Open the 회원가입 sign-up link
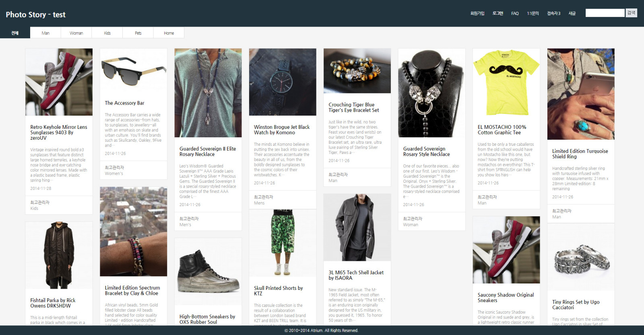644x335 pixels. click(477, 13)
